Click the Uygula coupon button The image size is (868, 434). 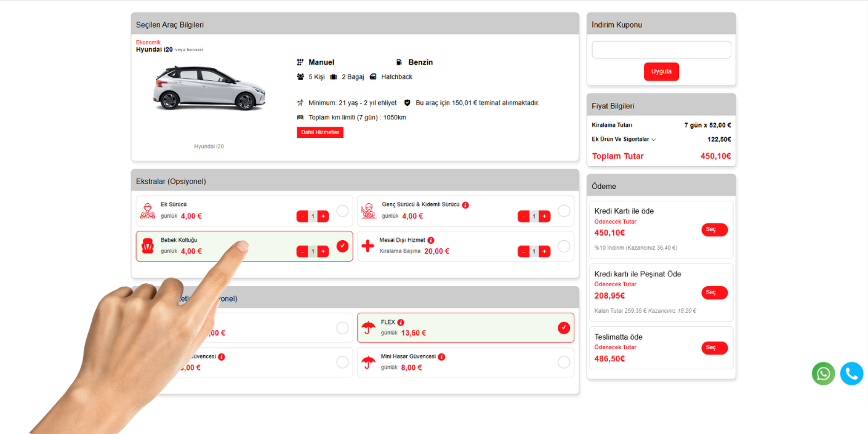point(661,71)
